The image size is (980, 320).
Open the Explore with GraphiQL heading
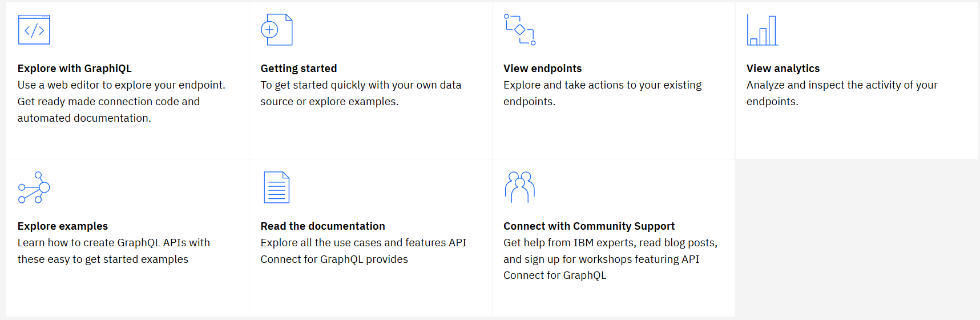tap(75, 69)
